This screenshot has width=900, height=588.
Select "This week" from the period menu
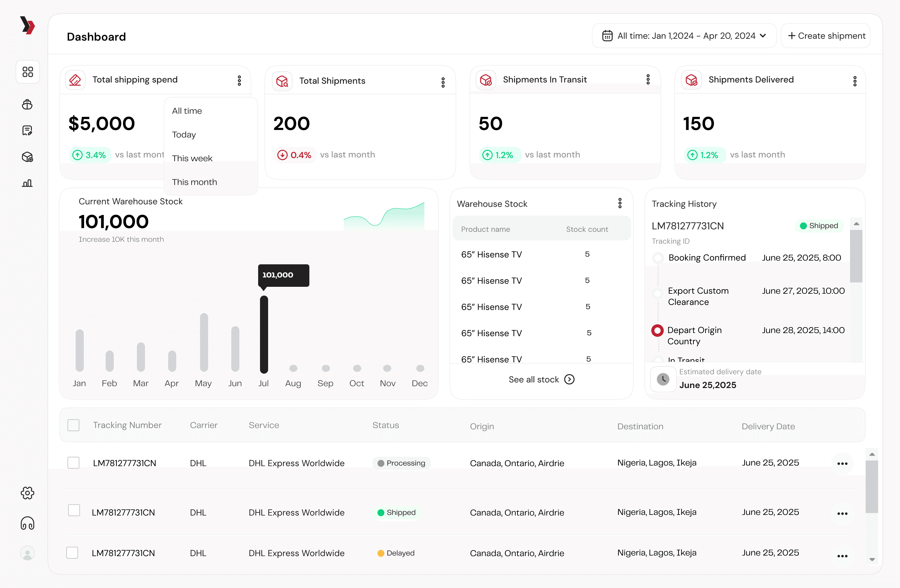192,158
